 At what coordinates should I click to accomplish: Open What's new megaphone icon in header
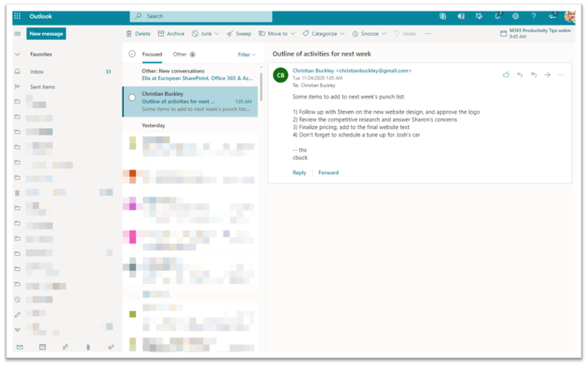click(552, 16)
